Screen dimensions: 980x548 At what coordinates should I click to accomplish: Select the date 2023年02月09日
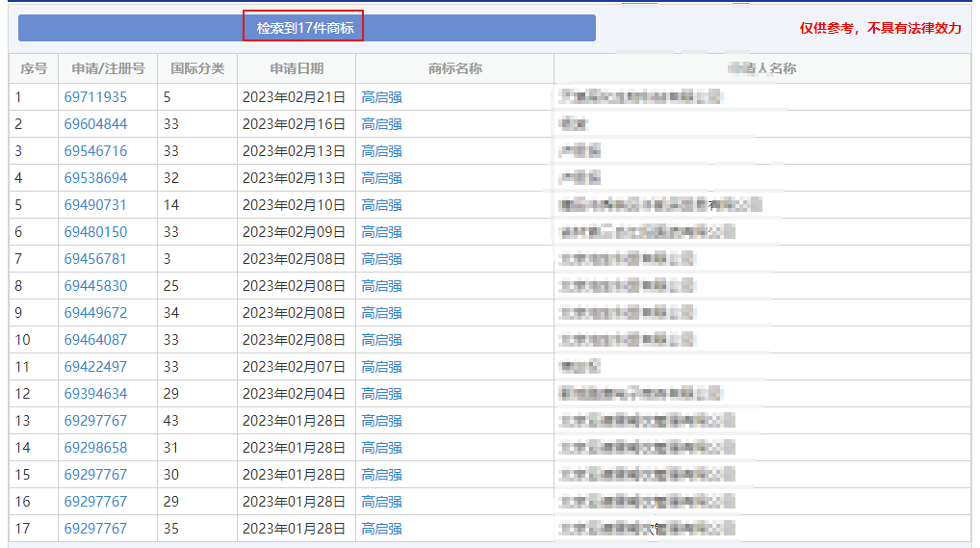(294, 231)
